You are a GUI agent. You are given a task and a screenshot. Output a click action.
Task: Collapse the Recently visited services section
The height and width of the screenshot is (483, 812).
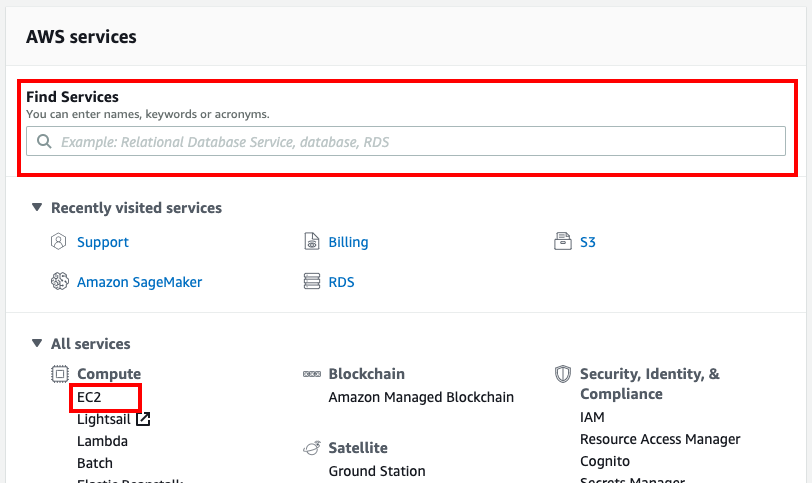37,207
